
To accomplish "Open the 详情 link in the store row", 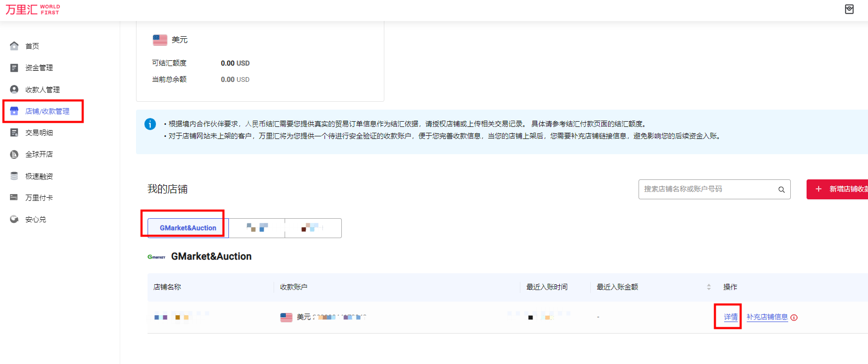I will pyautogui.click(x=730, y=317).
